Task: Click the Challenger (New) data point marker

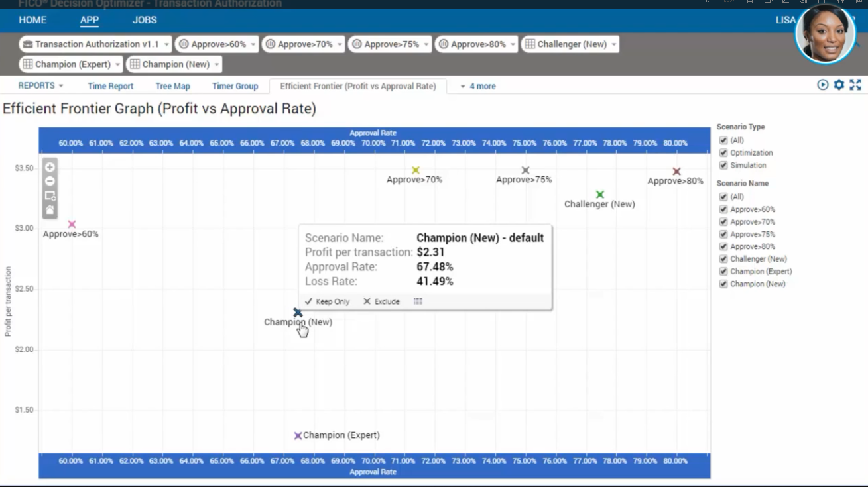Action: coord(600,195)
